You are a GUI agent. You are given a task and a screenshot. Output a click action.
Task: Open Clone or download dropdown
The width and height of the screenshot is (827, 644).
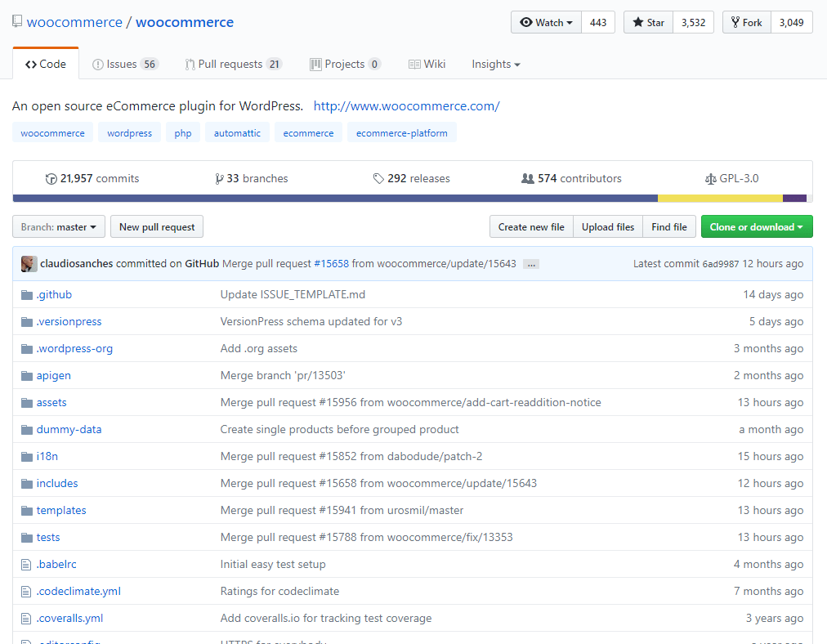click(x=757, y=227)
